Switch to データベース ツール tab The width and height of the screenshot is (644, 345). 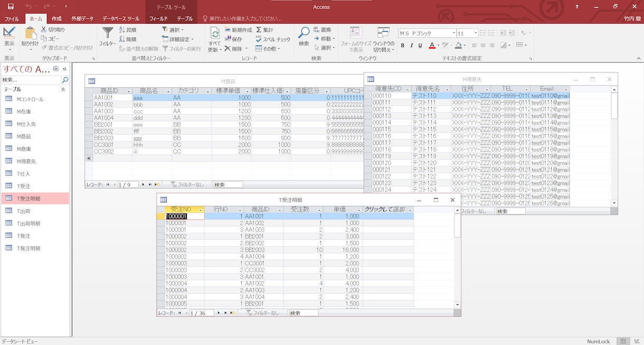(x=121, y=18)
